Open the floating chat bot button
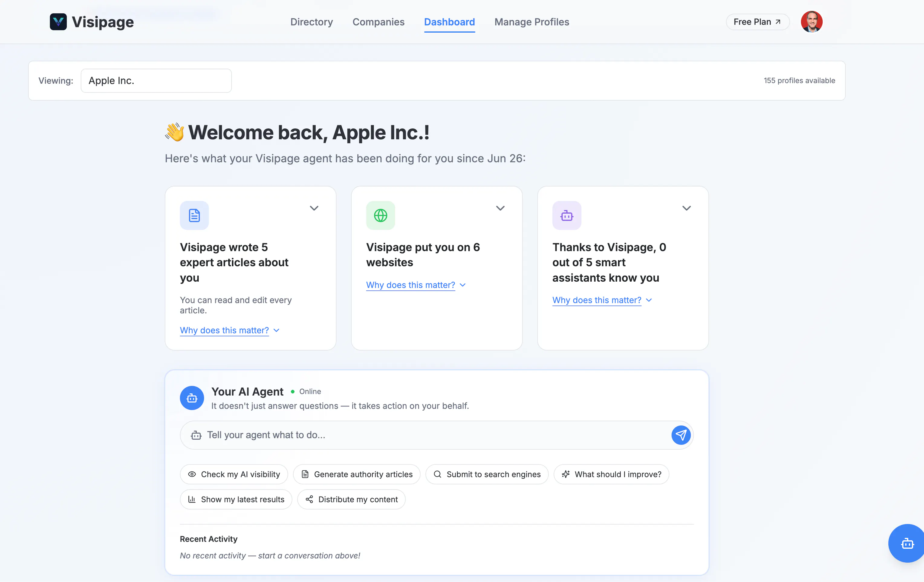 [x=906, y=543]
